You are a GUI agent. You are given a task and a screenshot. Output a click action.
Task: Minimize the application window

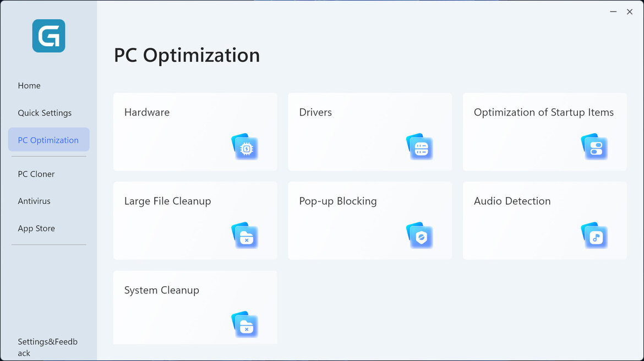[613, 12]
